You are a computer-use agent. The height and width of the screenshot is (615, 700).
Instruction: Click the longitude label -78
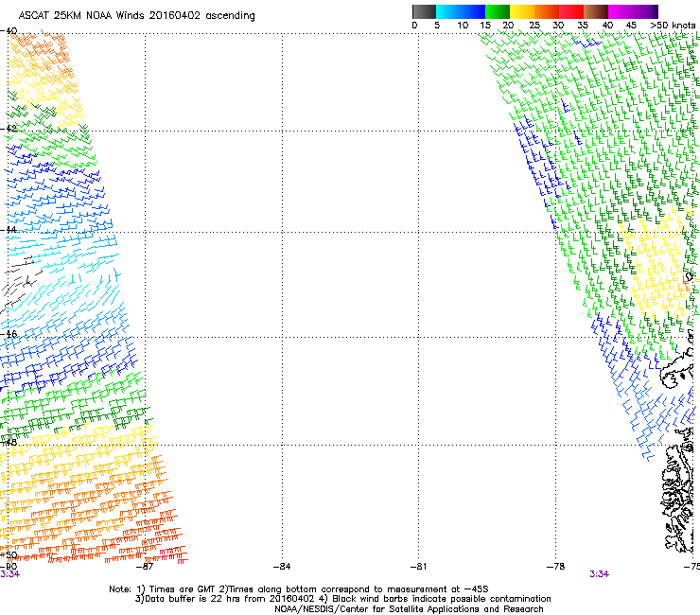(x=556, y=567)
